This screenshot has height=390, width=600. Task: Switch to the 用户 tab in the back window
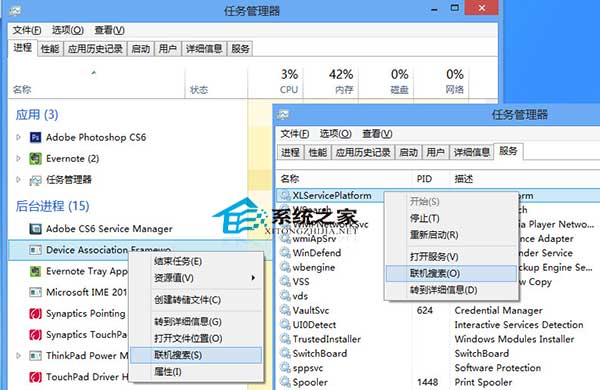coord(168,49)
